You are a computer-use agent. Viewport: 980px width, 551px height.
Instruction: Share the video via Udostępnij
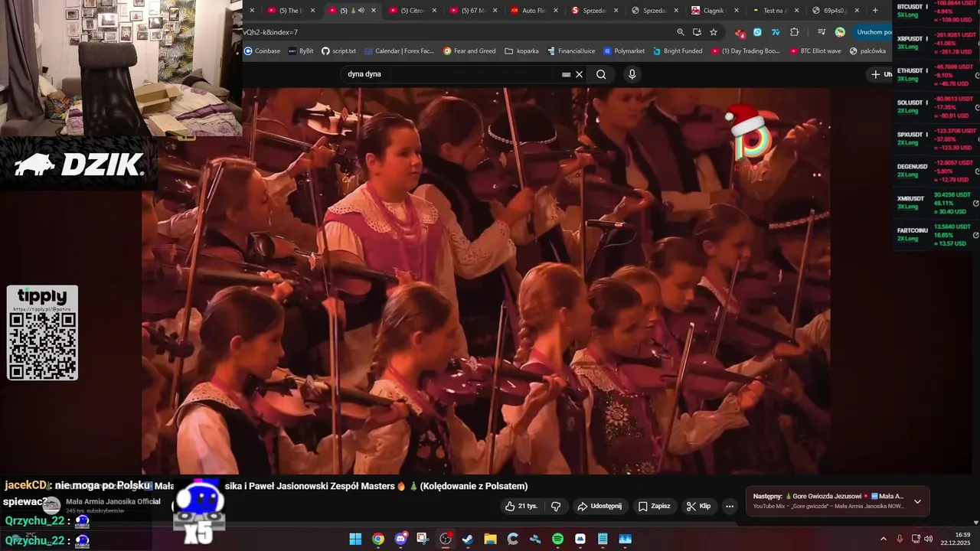pos(599,506)
